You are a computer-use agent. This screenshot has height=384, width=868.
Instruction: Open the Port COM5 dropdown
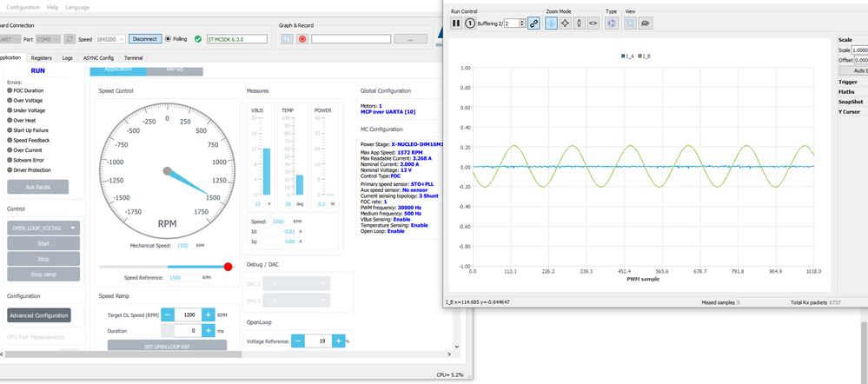coord(48,39)
